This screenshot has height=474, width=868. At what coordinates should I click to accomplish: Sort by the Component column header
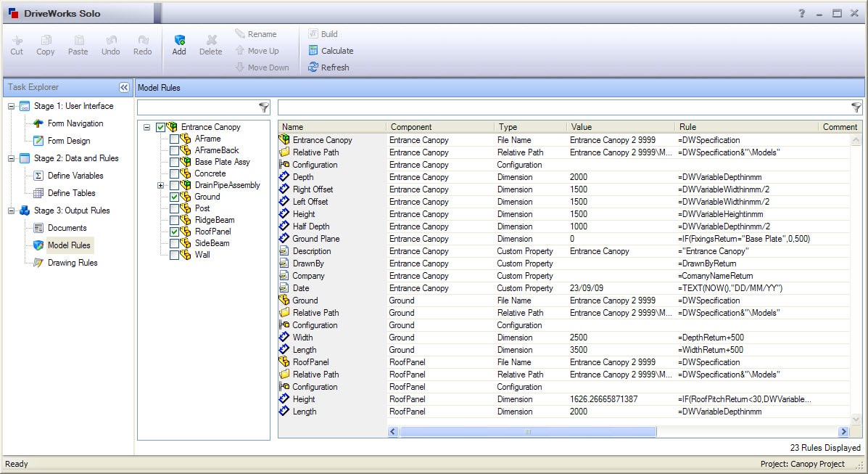[439, 127]
